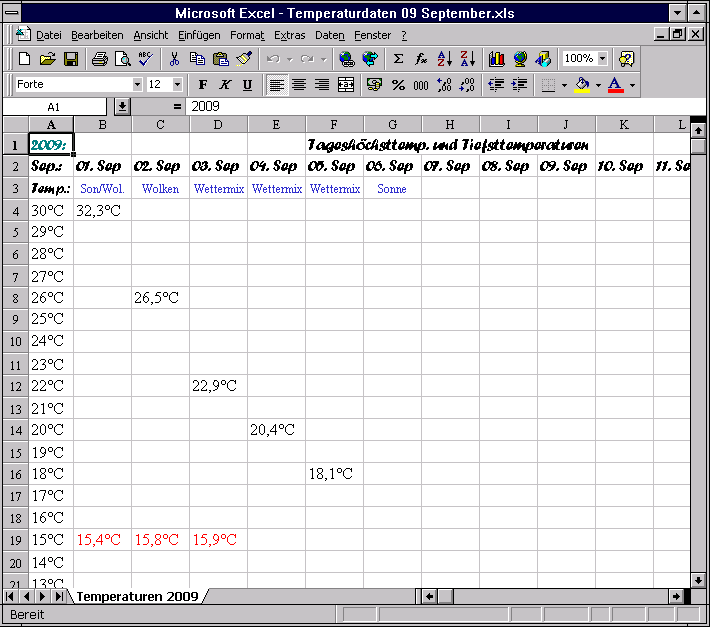Open the Forte font name dropdown

pyautogui.click(x=137, y=85)
